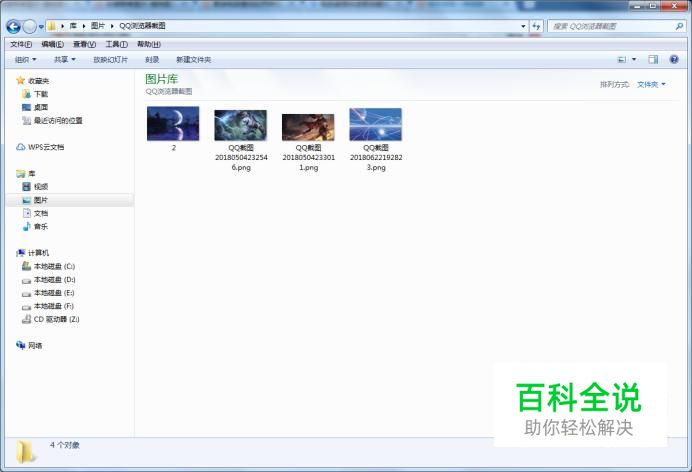Open the 文件夹 arrangement dropdown
The width and height of the screenshot is (692, 472).
click(x=651, y=84)
